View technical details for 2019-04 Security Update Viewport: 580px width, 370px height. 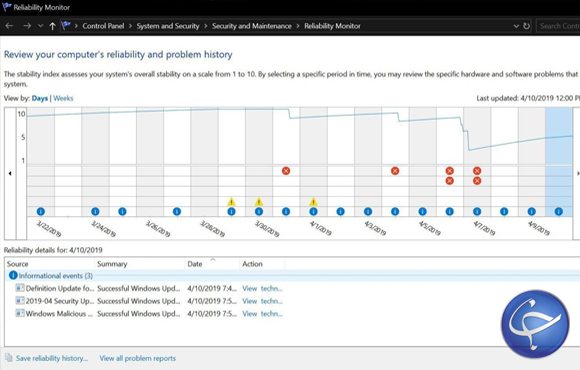[x=262, y=301]
